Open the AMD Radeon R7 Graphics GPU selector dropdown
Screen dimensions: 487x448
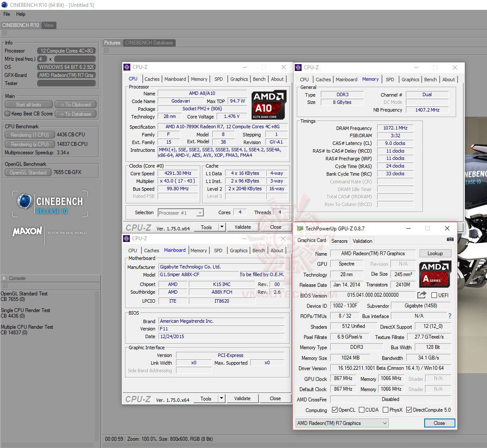[342, 423]
